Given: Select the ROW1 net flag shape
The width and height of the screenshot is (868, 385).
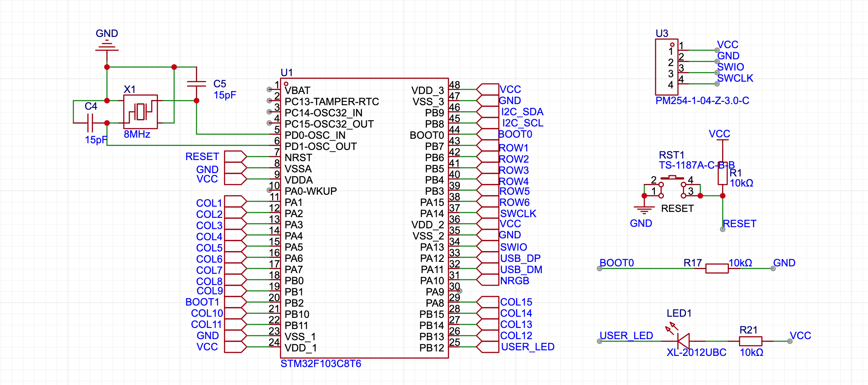Looking at the screenshot, I should click(x=488, y=145).
